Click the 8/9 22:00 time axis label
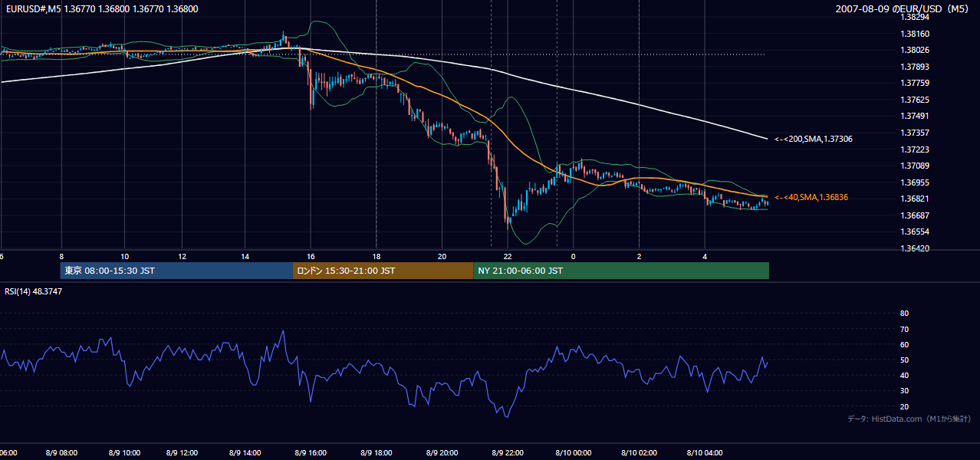This screenshot has width=980, height=460. tap(508, 452)
